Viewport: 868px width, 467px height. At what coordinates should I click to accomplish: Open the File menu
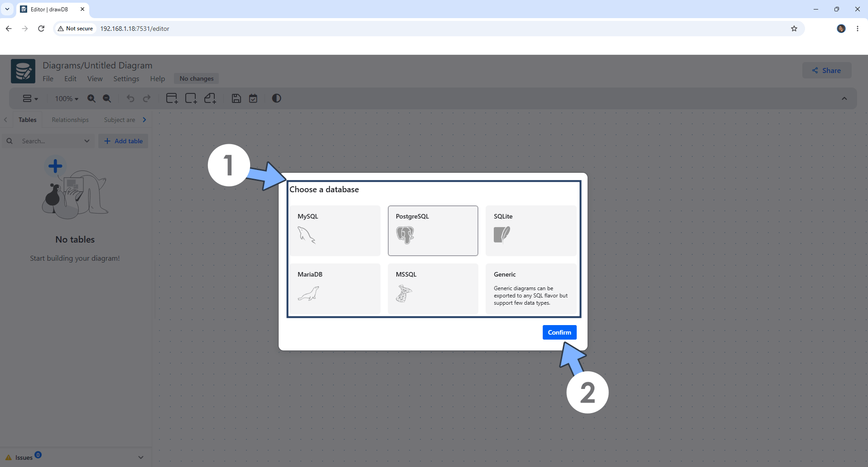(x=48, y=78)
